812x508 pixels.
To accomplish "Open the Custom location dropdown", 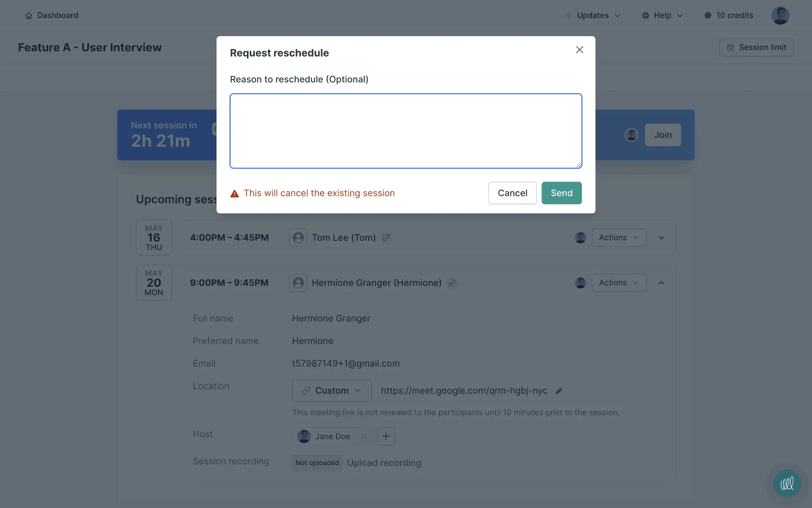I will point(332,391).
